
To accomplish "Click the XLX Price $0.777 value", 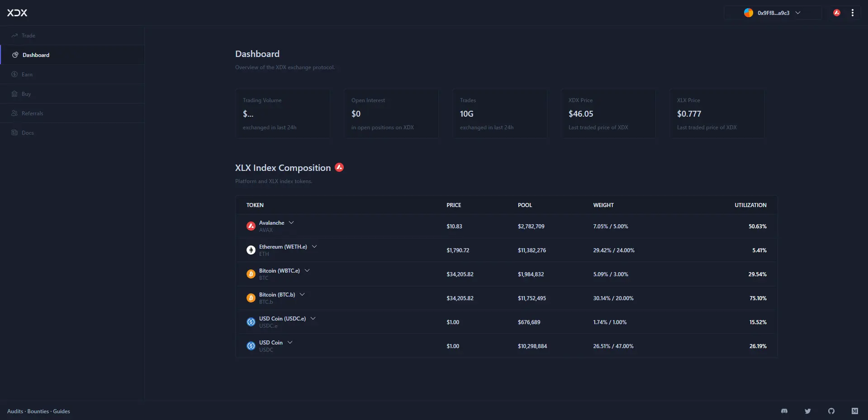I will 689,114.
